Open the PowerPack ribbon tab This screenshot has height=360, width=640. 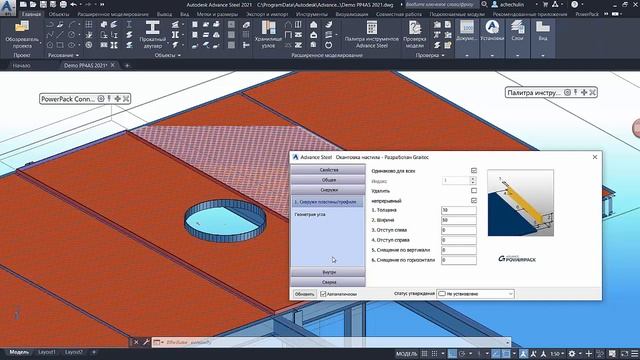tap(587, 14)
